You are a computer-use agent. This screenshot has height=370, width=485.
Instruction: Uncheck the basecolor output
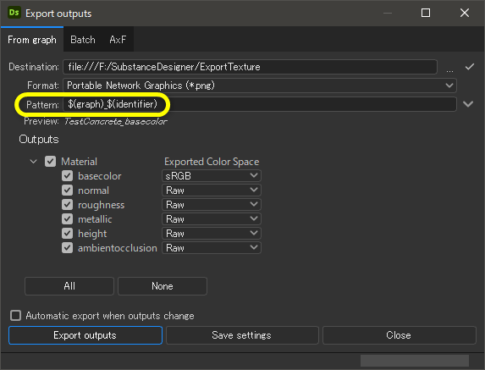point(67,176)
